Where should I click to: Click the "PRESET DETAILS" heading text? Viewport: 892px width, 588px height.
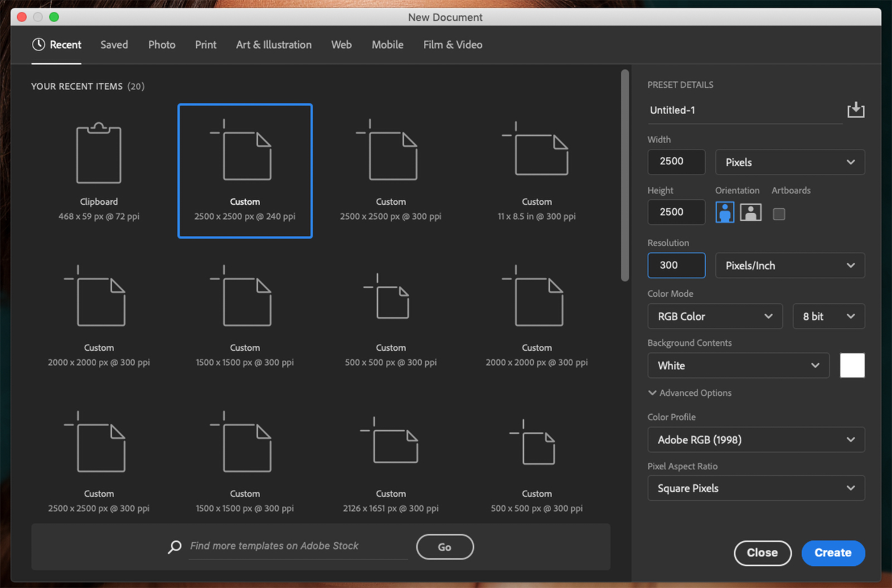[680, 85]
